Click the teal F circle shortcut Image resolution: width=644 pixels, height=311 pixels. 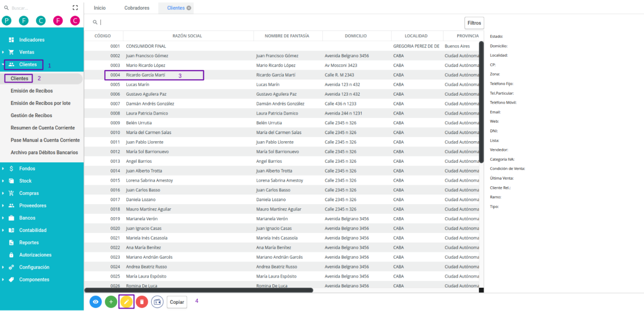pos(24,21)
